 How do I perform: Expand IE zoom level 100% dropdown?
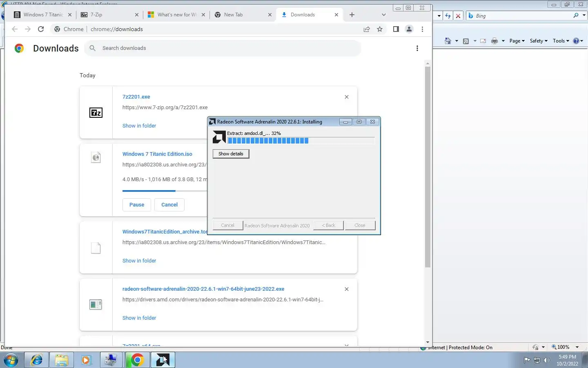[x=577, y=347]
